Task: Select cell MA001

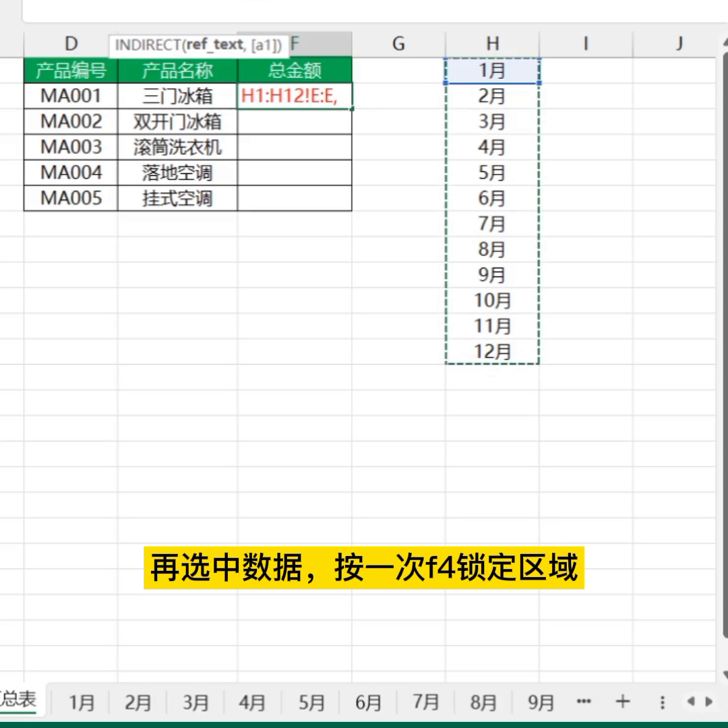Action: click(x=71, y=96)
